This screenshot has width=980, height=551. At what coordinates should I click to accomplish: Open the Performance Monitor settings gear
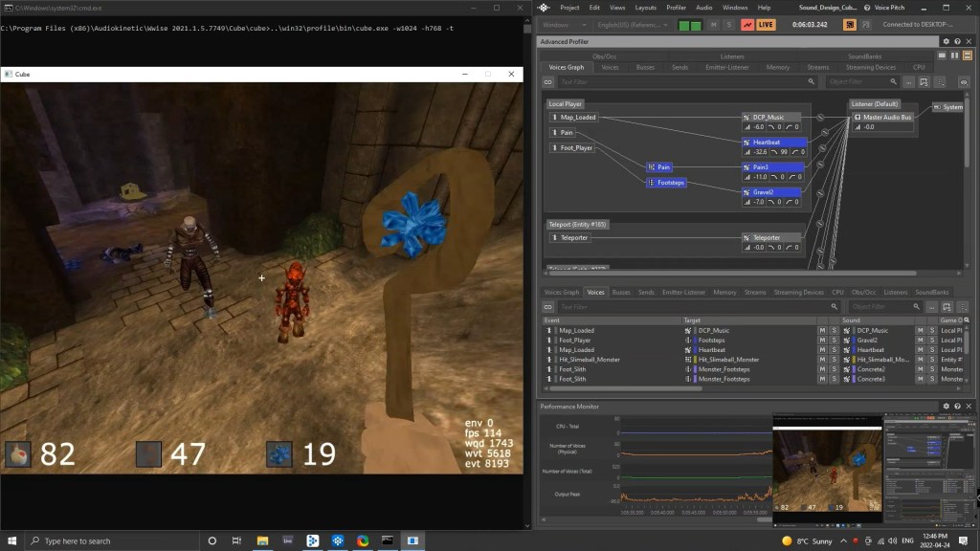(946, 406)
